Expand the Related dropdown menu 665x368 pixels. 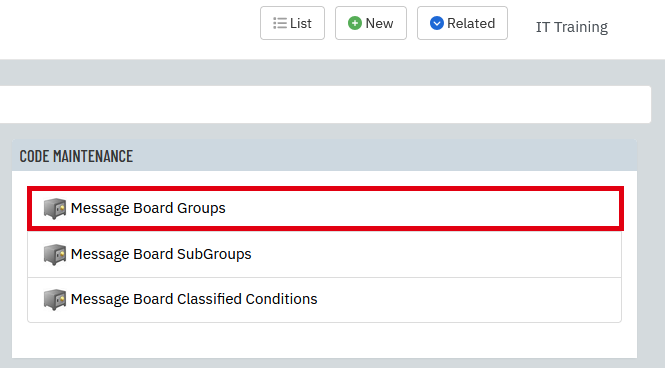[462, 23]
